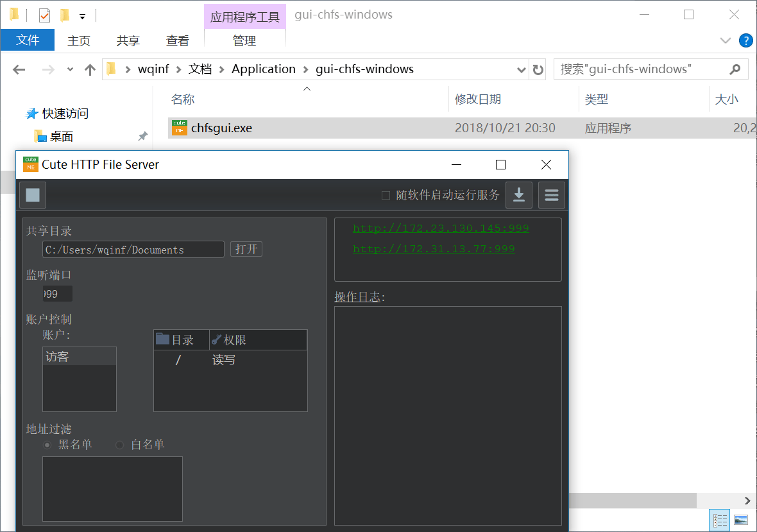Expand the address bar history dropdown
The width and height of the screenshot is (757, 532).
tap(521, 70)
